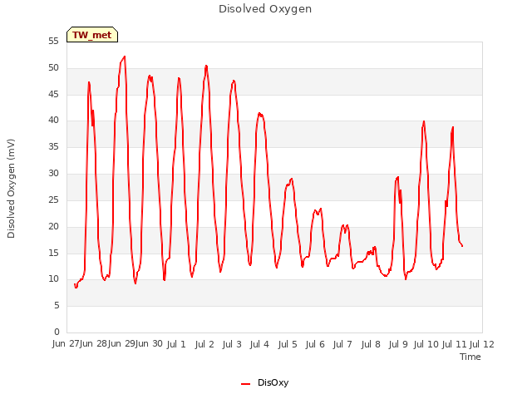
Task: Click the red DisOxy legend line swatch
Action: (246, 384)
